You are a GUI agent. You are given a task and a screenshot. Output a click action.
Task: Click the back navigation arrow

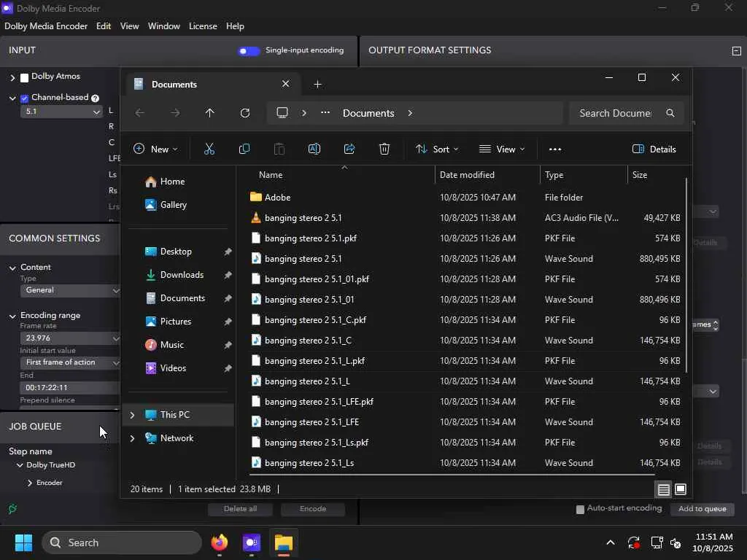pyautogui.click(x=139, y=113)
